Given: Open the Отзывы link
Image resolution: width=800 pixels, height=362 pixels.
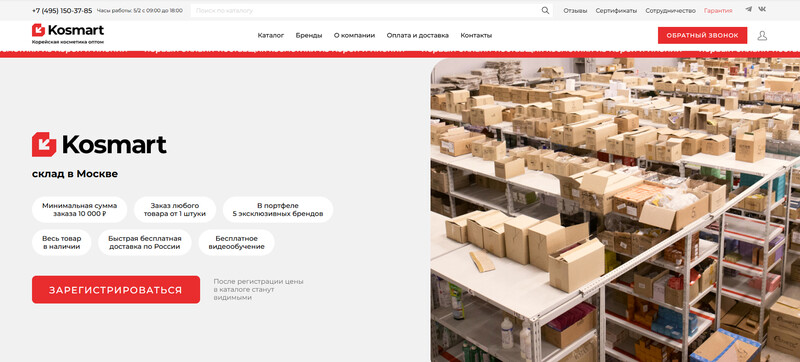Looking at the screenshot, I should (575, 10).
